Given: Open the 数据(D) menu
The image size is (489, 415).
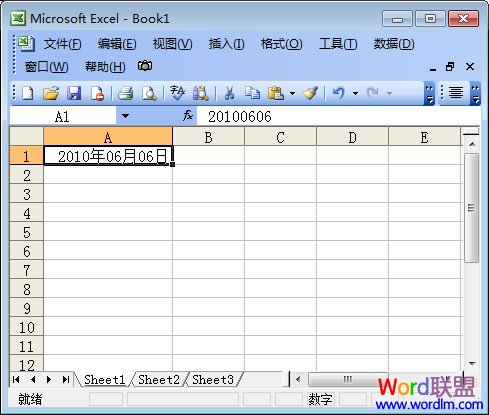Looking at the screenshot, I should point(394,44).
